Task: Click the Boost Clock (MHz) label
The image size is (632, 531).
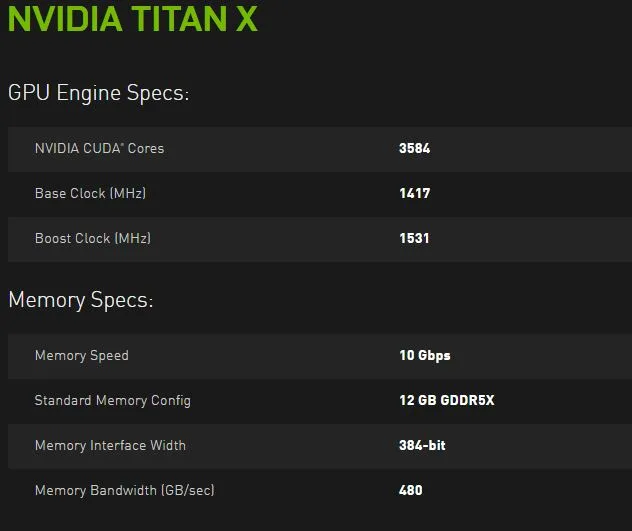Action: [93, 238]
